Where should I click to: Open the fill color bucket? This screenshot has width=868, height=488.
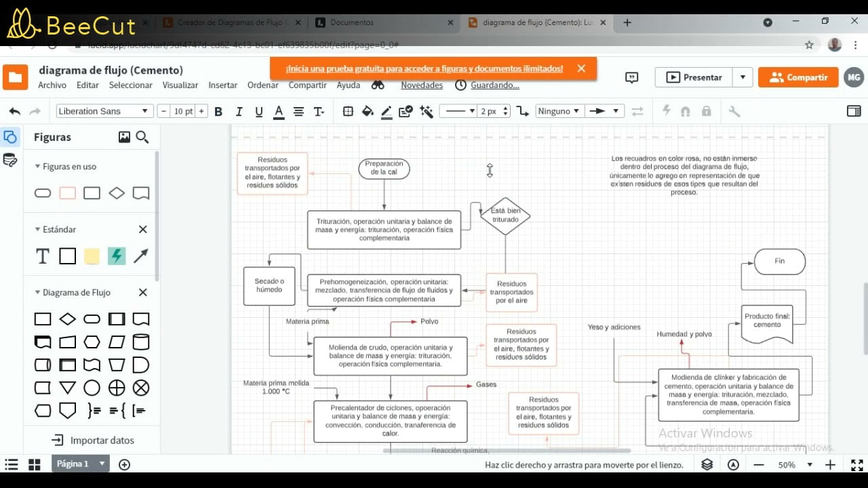pyautogui.click(x=368, y=111)
